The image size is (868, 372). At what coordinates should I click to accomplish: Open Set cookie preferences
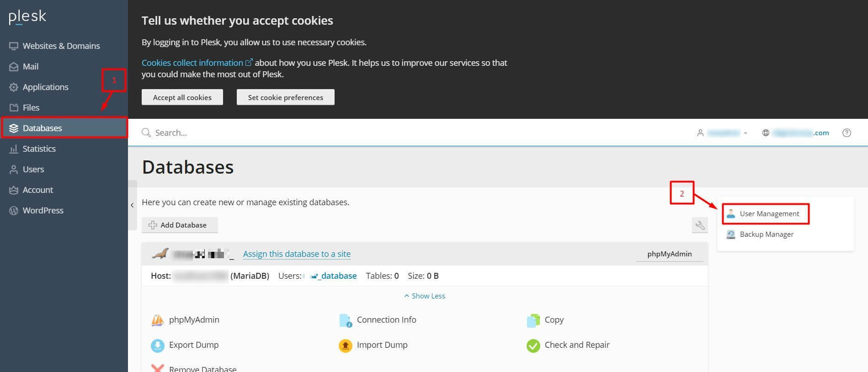point(286,97)
